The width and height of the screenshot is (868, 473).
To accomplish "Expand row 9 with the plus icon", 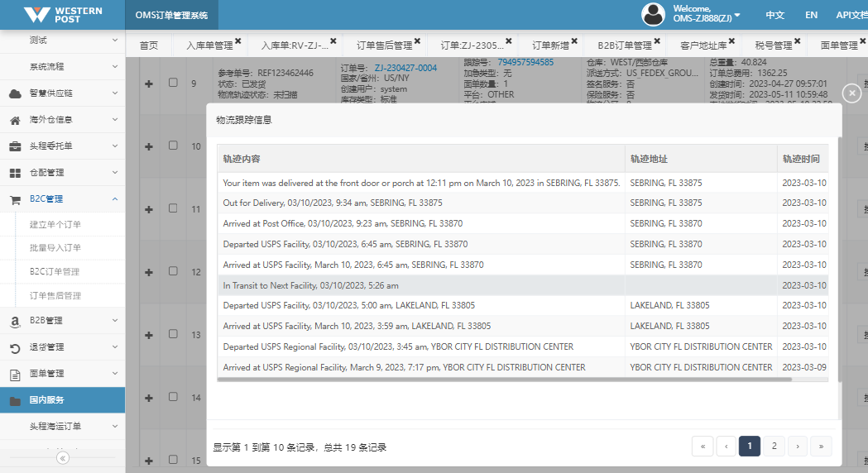I will click(149, 84).
